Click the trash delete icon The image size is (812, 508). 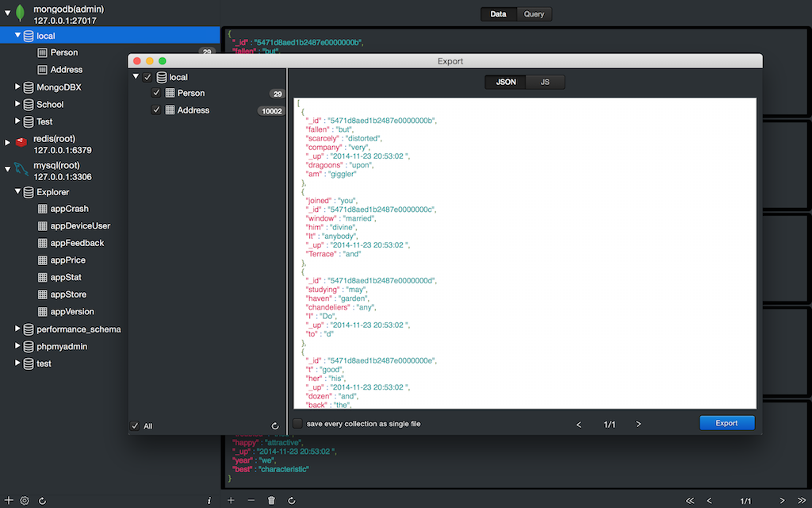[x=271, y=501]
